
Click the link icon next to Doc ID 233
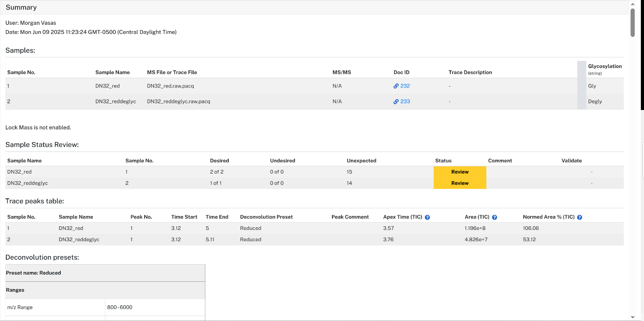tap(396, 101)
